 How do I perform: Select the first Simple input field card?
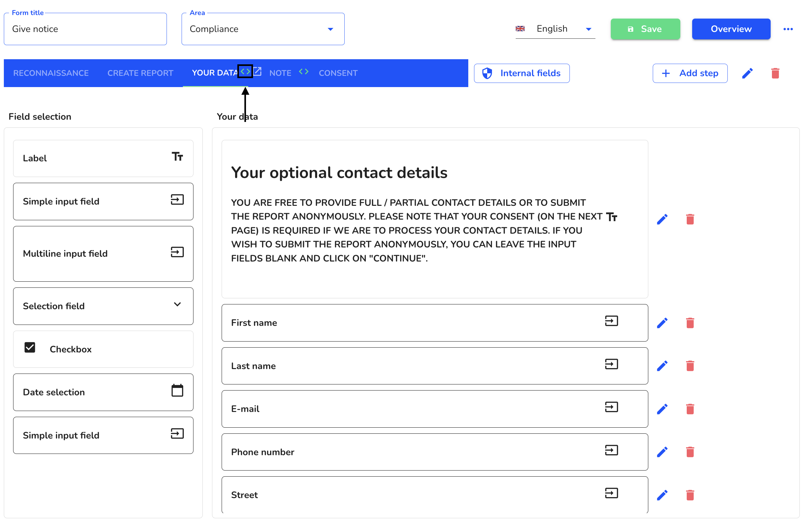tap(103, 202)
